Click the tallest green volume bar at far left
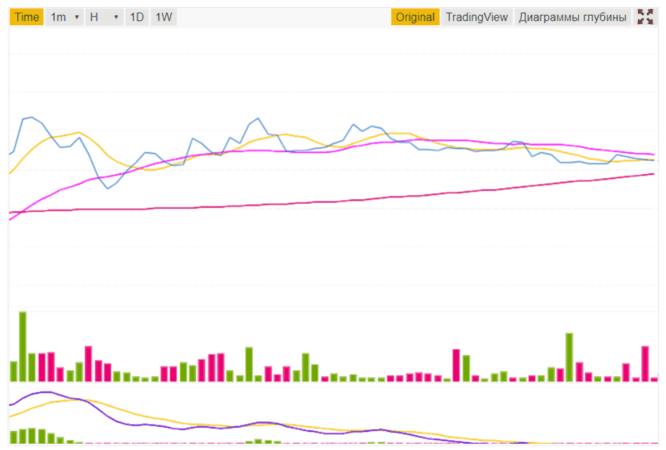Screen dimensions: 666x450 [22, 345]
